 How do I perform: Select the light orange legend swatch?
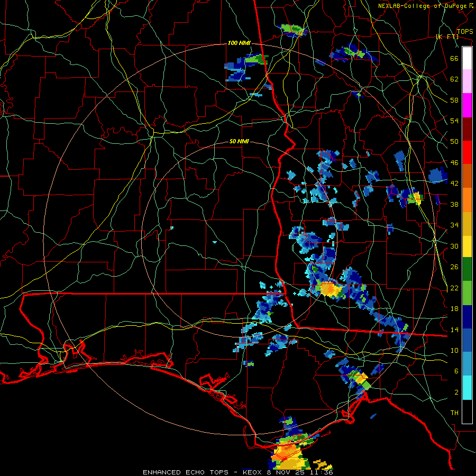coord(467,200)
